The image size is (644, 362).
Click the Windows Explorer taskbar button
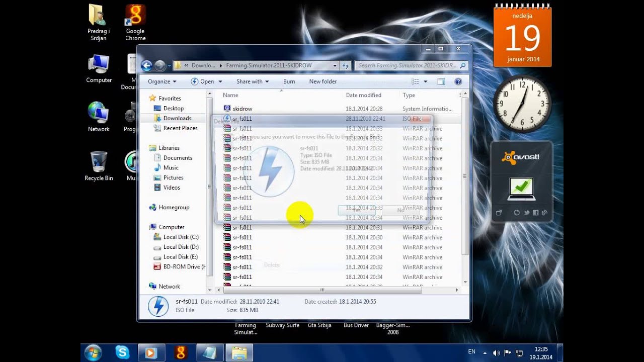pos(239,352)
